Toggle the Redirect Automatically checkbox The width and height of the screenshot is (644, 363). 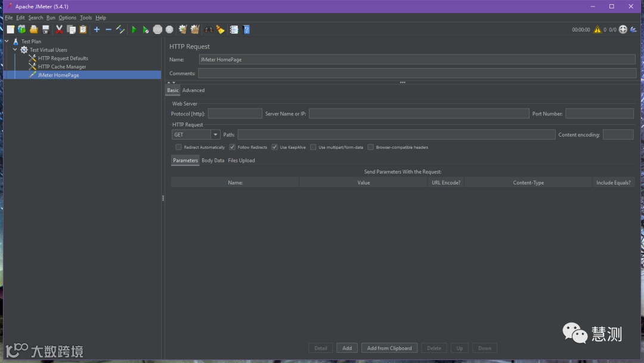click(x=178, y=147)
